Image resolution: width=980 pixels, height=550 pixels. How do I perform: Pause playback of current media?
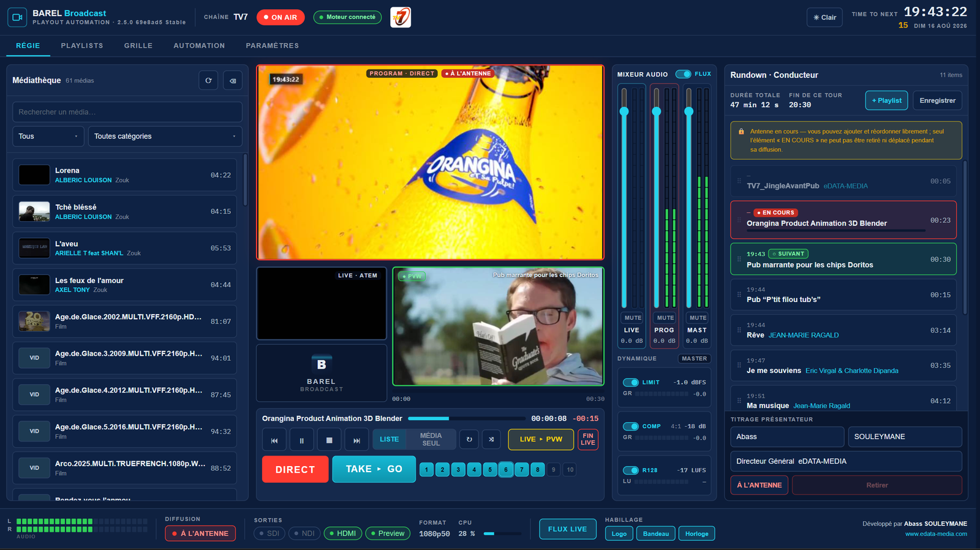pos(301,440)
